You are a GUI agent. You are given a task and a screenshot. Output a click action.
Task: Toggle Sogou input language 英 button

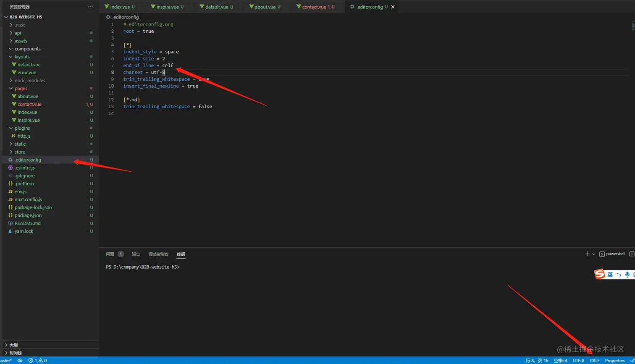pyautogui.click(x=610, y=275)
